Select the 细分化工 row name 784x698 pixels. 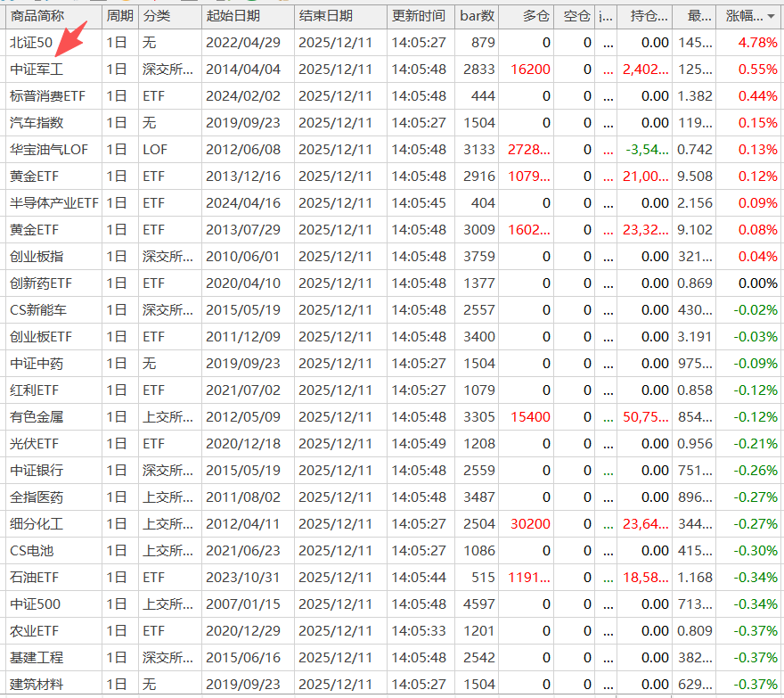pyautogui.click(x=37, y=524)
